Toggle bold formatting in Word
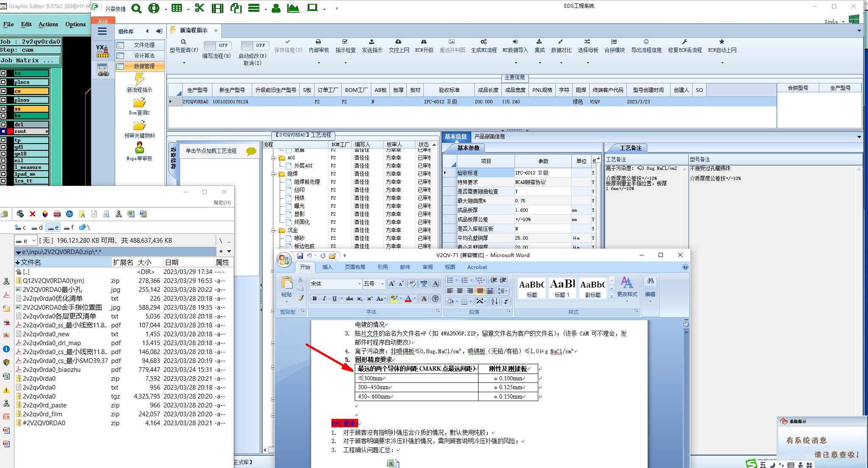 tap(314, 299)
